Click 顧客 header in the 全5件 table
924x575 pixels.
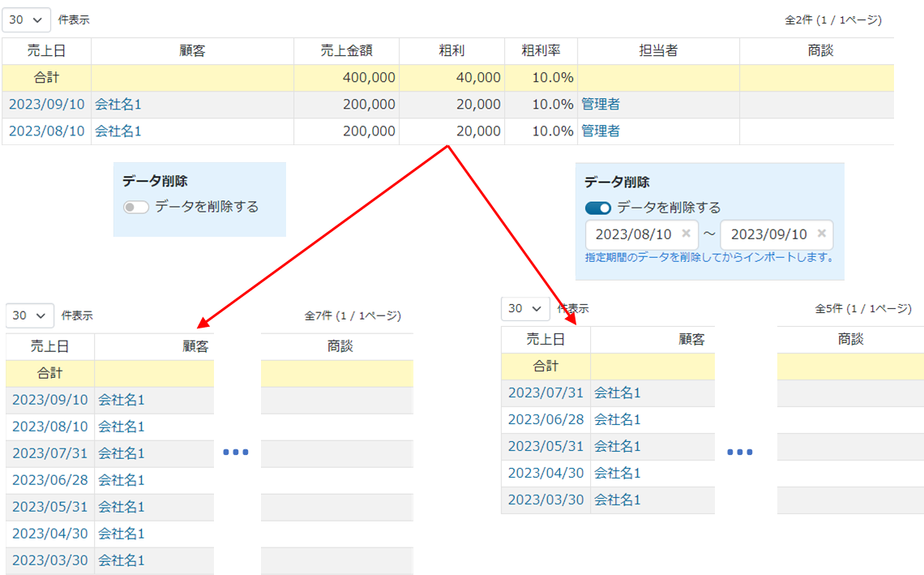click(x=691, y=339)
